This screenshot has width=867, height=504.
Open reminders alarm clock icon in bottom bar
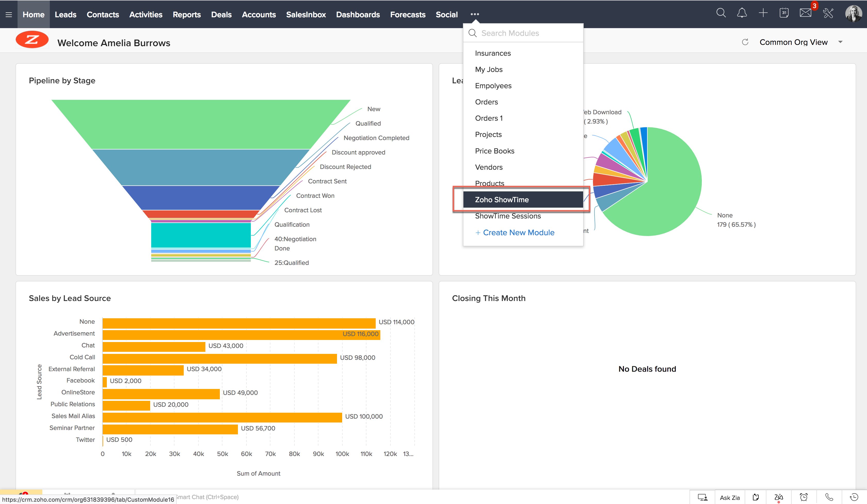(x=804, y=497)
